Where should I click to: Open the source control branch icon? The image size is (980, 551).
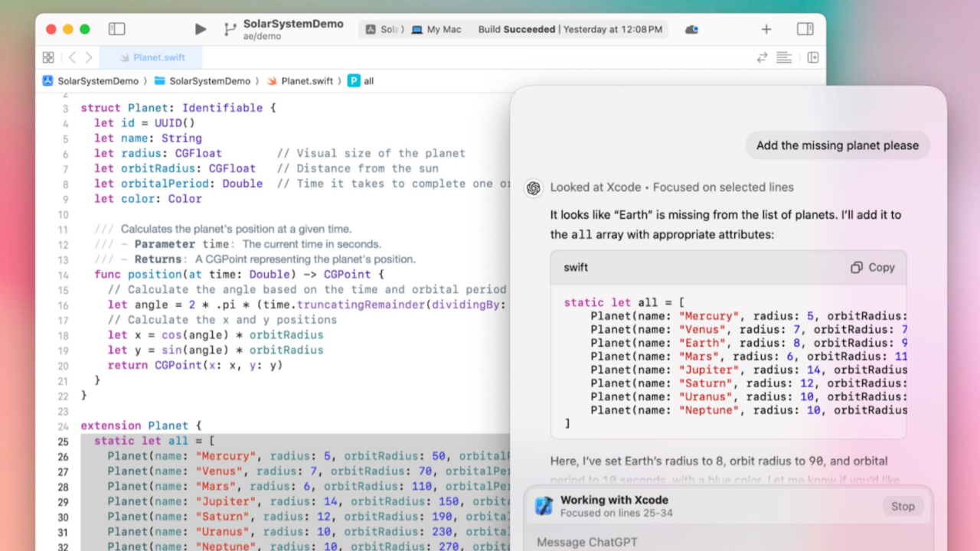tap(230, 30)
